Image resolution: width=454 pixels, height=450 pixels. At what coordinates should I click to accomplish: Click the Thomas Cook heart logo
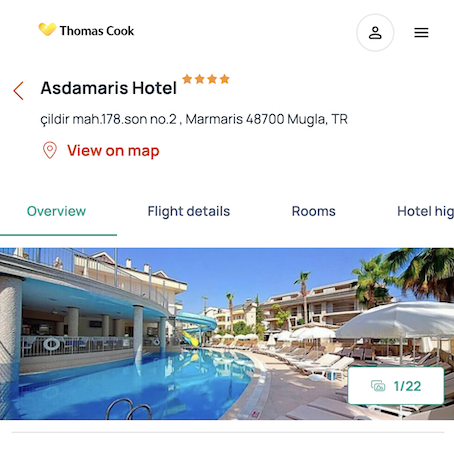click(47, 29)
